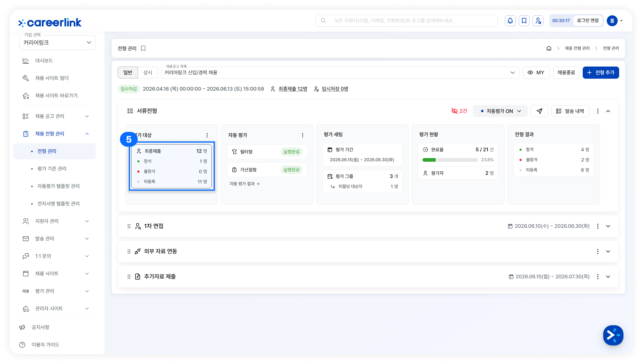Click the user favorites icon in header
The height and width of the screenshot is (364, 642).
538,21
